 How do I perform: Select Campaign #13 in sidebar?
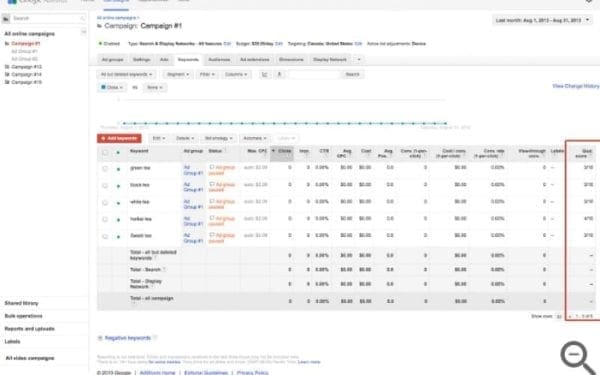(26, 67)
